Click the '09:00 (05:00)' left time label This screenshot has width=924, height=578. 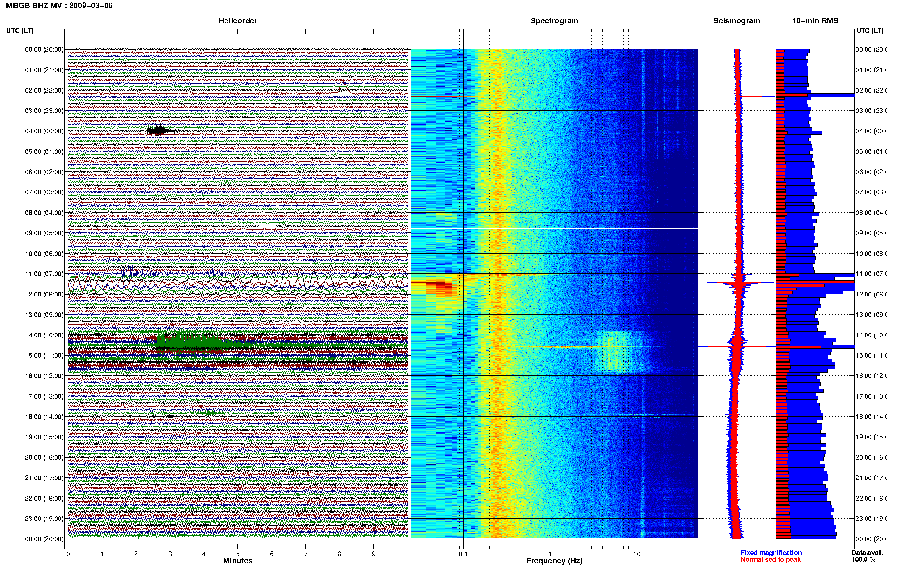(x=44, y=233)
